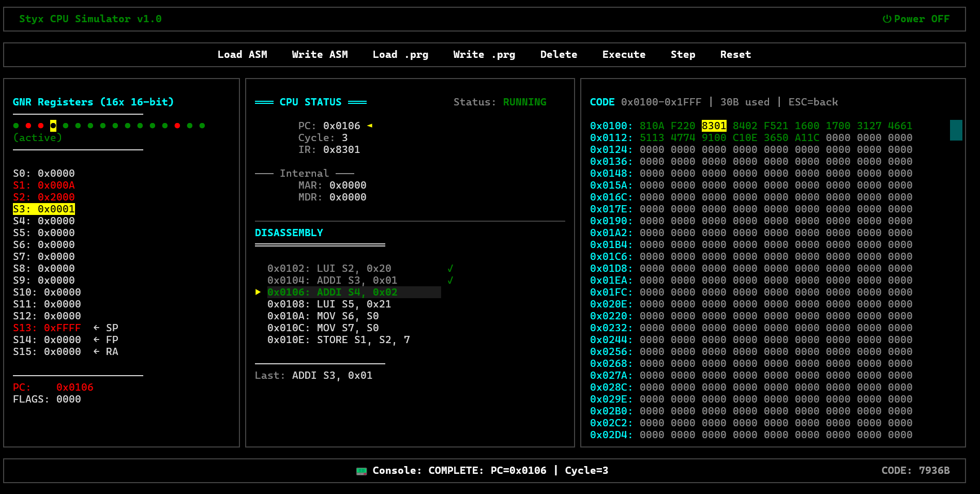Select the Delete menu command
This screenshot has height=494, width=980.
coord(559,55)
